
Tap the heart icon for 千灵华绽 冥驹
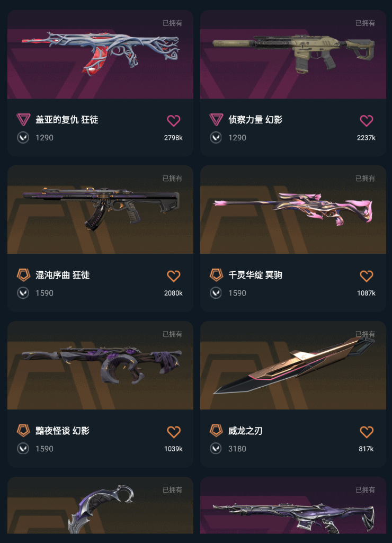[367, 276]
